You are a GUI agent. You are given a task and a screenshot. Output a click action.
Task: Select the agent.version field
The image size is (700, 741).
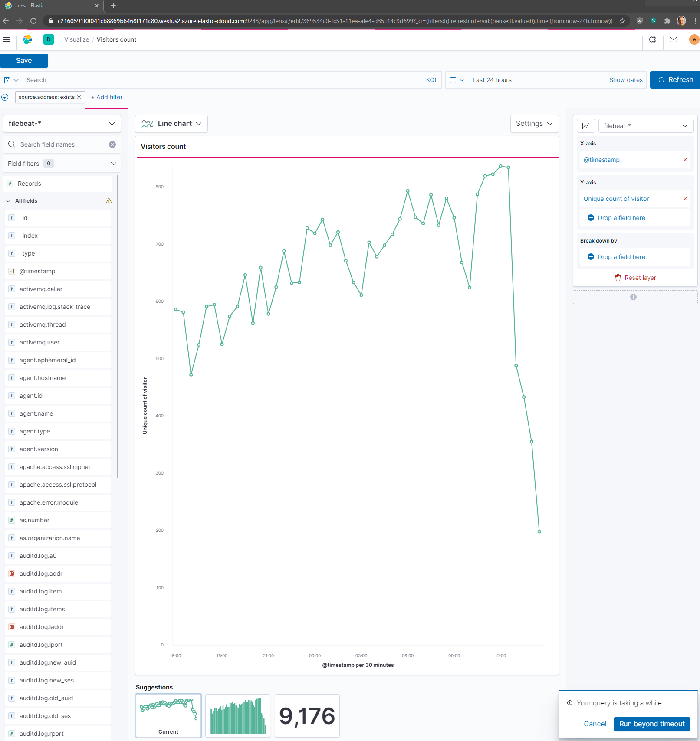pos(58,449)
